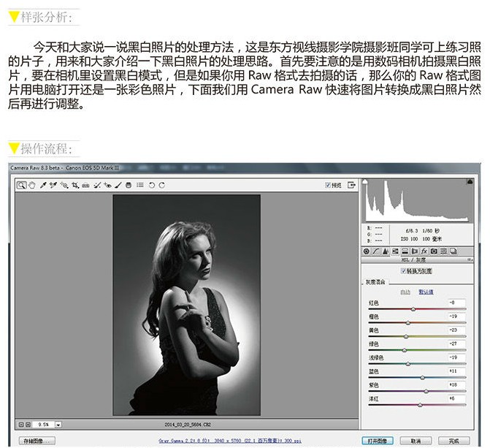The height and width of the screenshot is (448, 490).
Task: Select the Zoom tool in Camera Raw
Action: tap(21, 185)
